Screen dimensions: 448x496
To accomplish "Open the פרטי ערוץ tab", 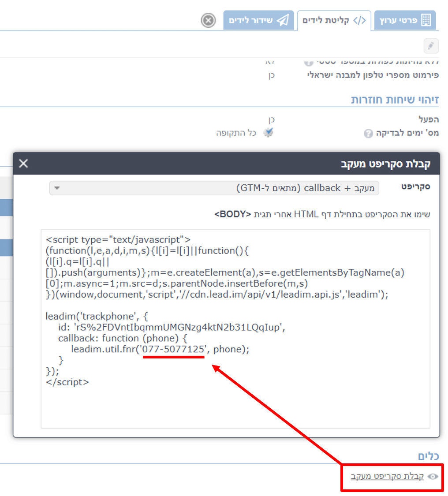I will point(405,20).
